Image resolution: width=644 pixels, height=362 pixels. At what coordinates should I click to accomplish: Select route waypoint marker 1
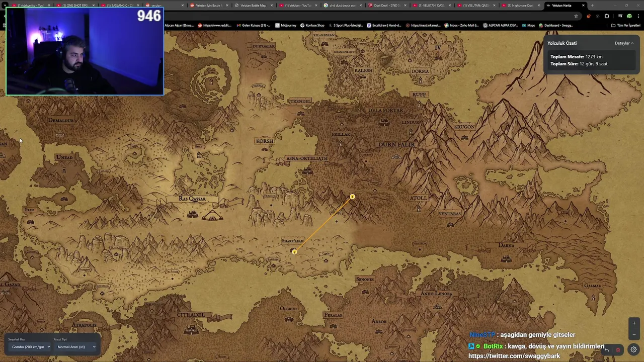pos(352,197)
